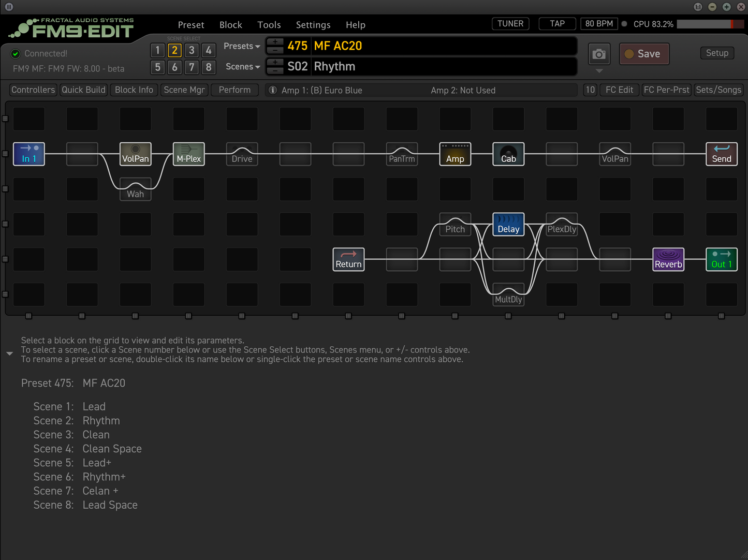Switch to scene 3
Viewport: 748px width, 560px height.
pos(192,50)
